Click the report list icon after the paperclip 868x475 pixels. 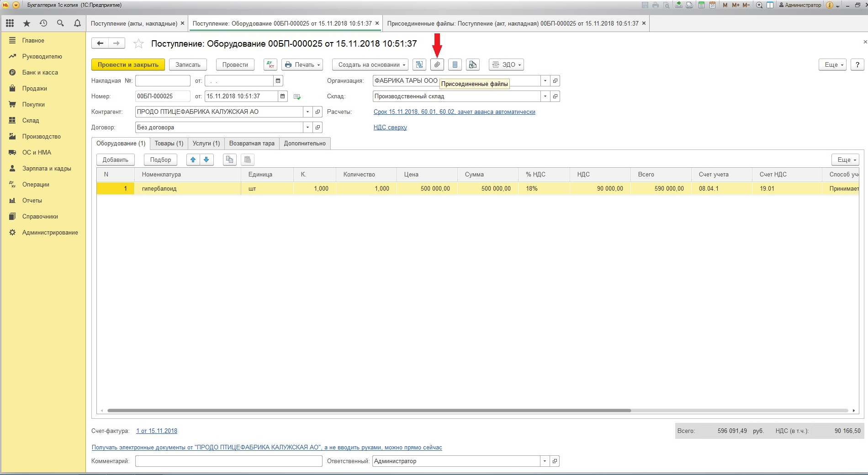455,64
